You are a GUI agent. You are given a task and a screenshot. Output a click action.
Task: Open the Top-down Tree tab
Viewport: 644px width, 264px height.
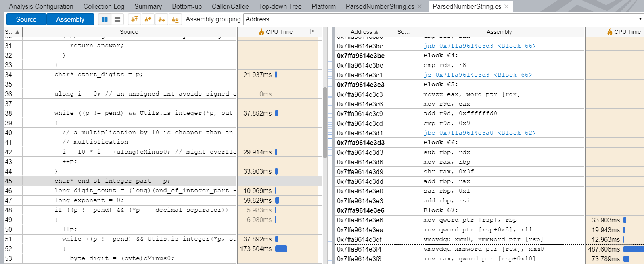click(280, 6)
